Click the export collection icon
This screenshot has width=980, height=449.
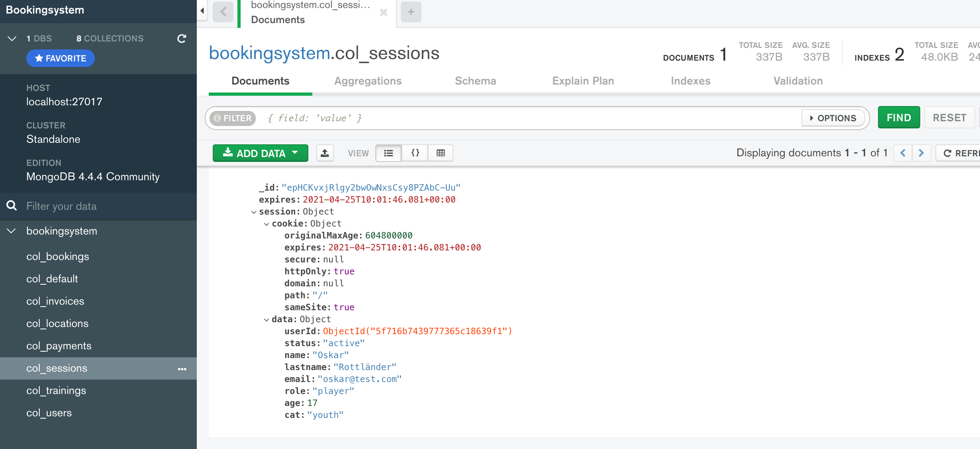click(x=325, y=153)
